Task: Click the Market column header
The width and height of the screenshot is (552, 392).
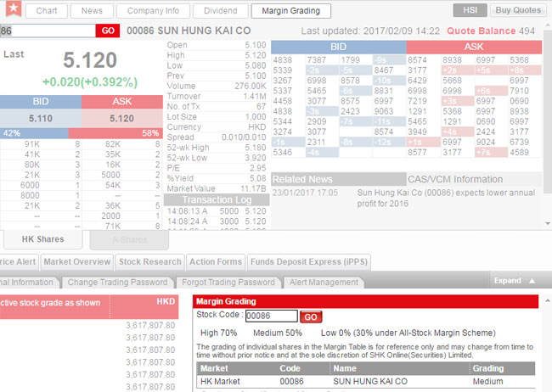Action: click(x=214, y=368)
